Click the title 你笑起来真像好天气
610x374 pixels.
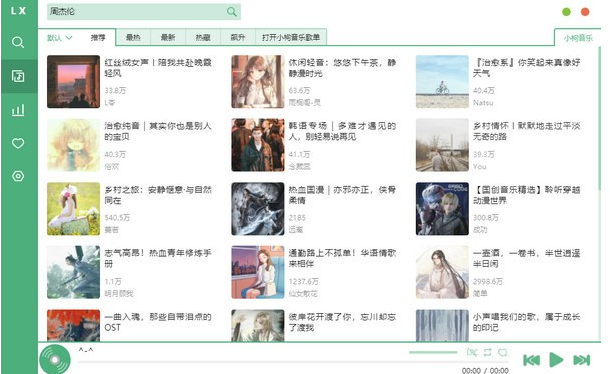[x=527, y=68]
